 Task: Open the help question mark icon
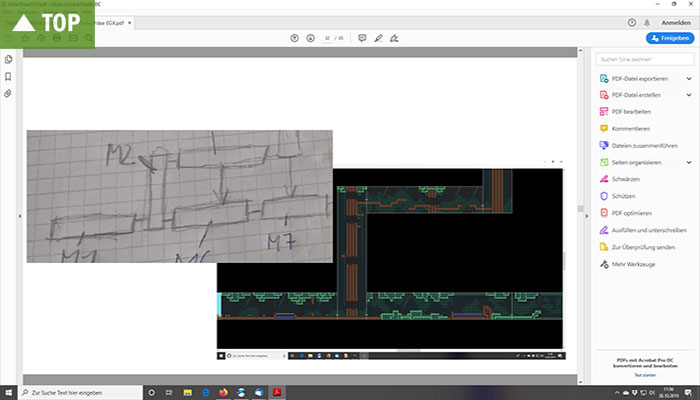click(631, 22)
